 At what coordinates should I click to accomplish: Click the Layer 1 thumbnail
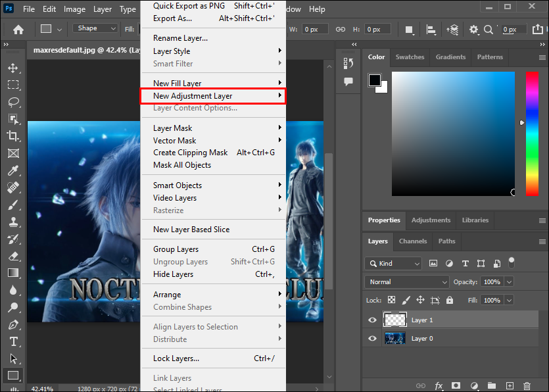(394, 320)
